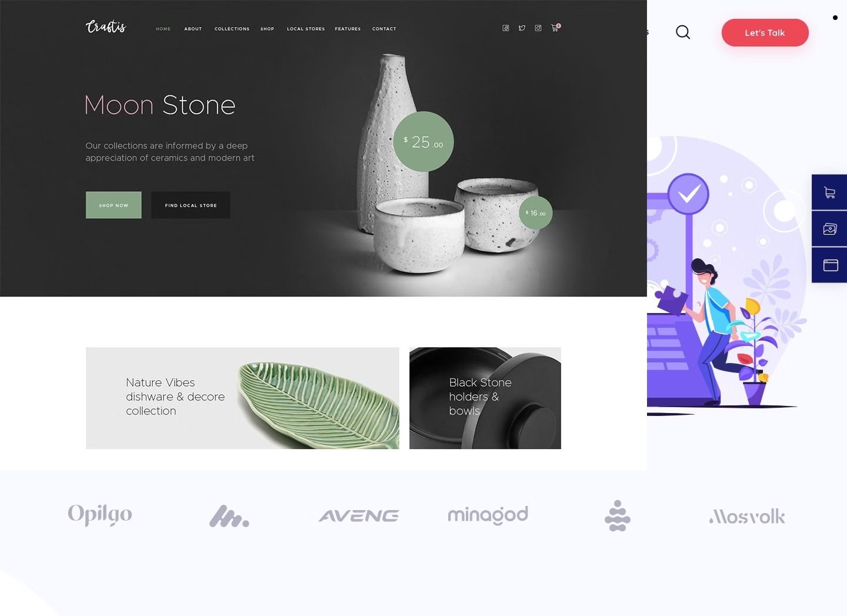This screenshot has width=847, height=616.
Task: Open the Facebook icon in Craftis header
Action: (505, 28)
